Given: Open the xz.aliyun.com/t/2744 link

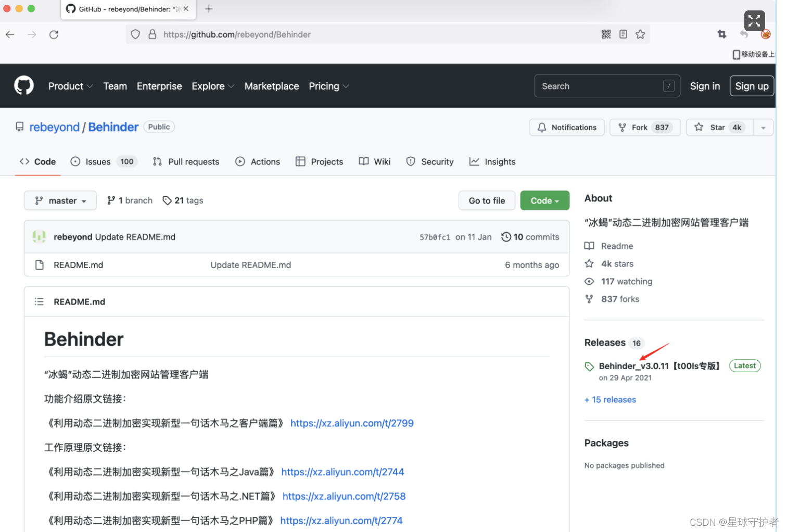Looking at the screenshot, I should [342, 472].
